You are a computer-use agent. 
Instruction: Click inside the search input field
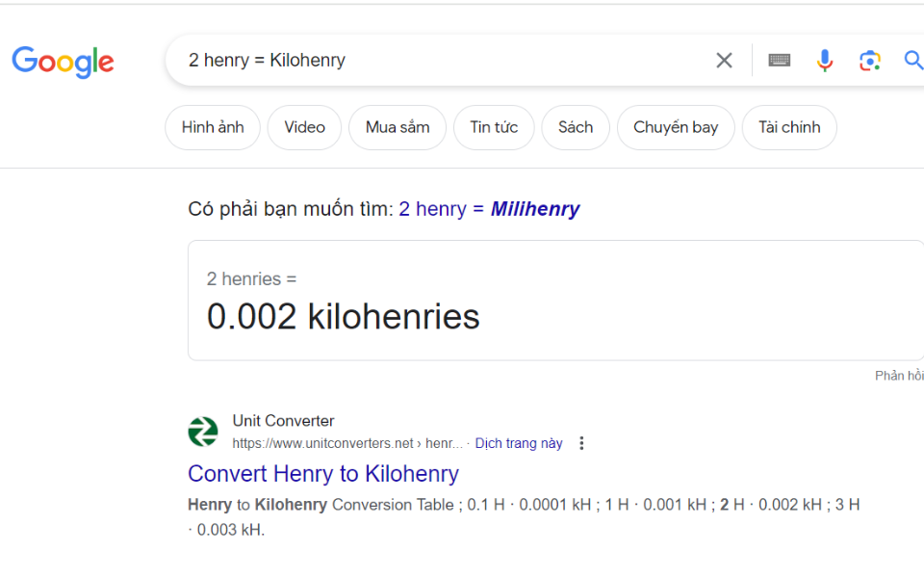pos(433,60)
